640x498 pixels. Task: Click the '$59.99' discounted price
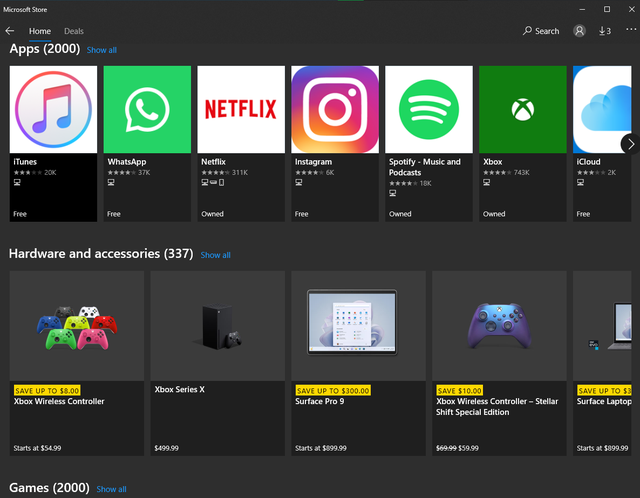point(468,448)
